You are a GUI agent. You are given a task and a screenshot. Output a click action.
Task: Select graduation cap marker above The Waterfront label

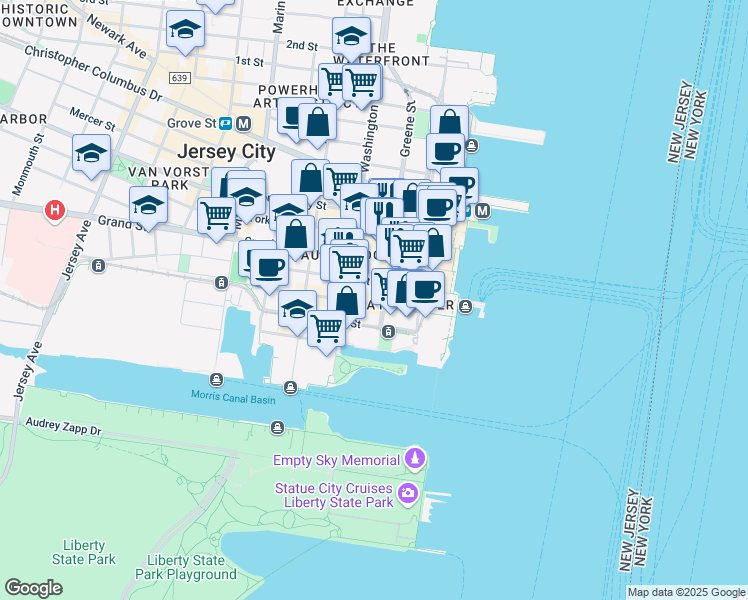(352, 37)
